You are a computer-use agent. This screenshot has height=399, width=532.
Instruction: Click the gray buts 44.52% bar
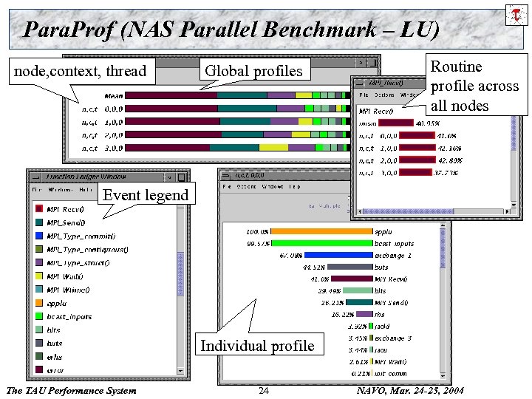(x=349, y=267)
